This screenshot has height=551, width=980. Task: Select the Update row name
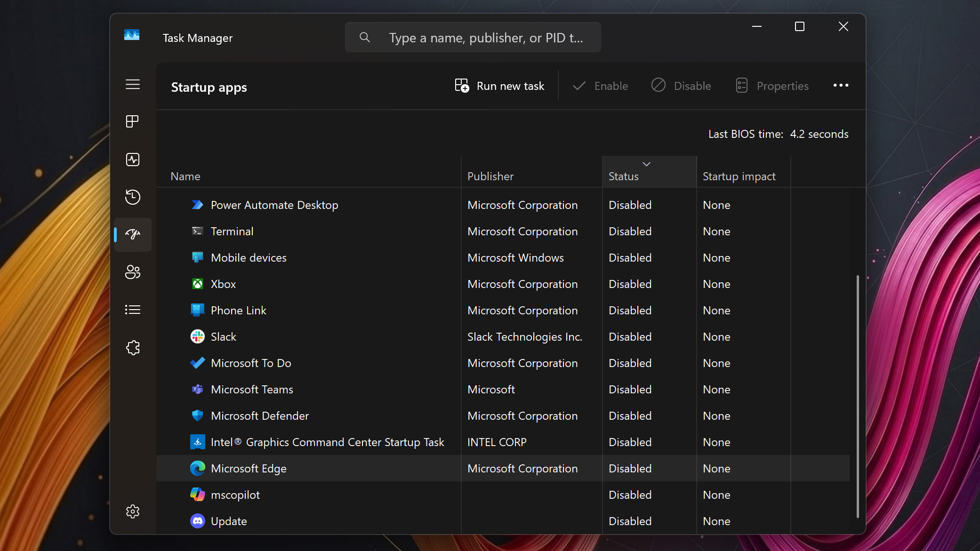pyautogui.click(x=229, y=521)
